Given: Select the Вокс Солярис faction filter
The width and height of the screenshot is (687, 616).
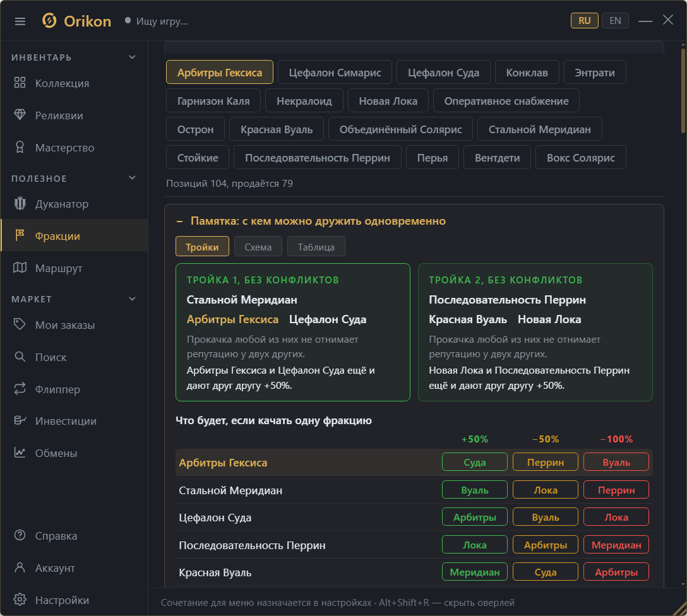Looking at the screenshot, I should click(x=580, y=158).
